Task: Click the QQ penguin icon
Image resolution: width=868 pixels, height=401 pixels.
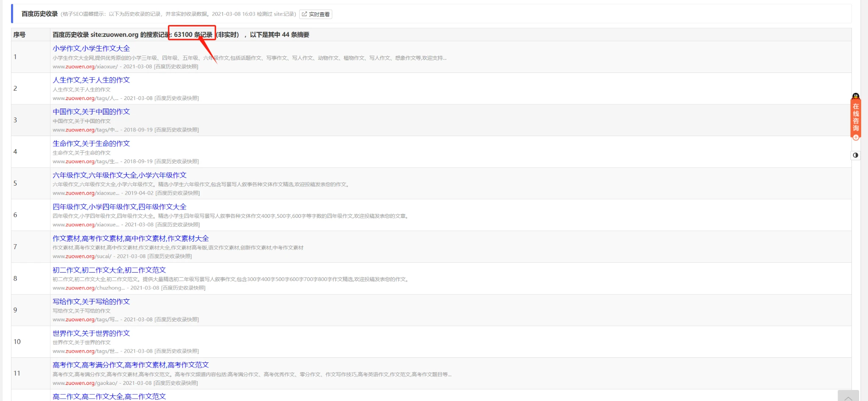Action: click(856, 96)
